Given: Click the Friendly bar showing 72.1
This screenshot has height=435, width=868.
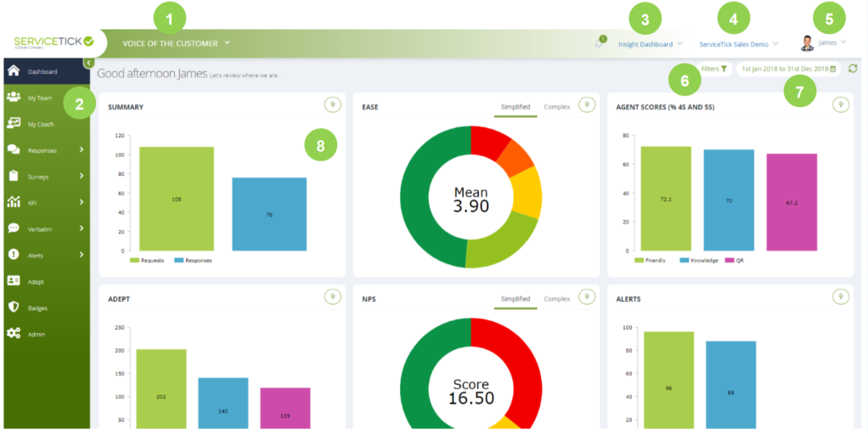Looking at the screenshot, I should tap(666, 199).
